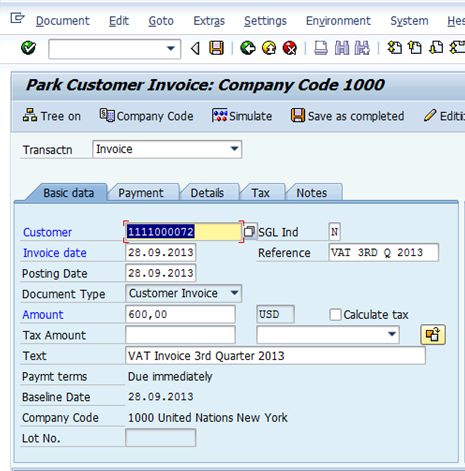Open the Edit menu

click(119, 21)
